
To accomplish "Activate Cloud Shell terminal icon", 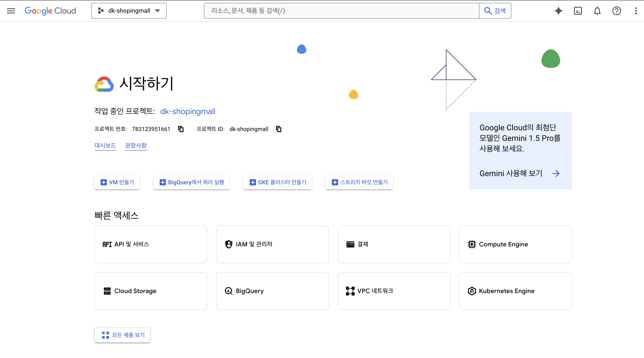I will (x=578, y=11).
